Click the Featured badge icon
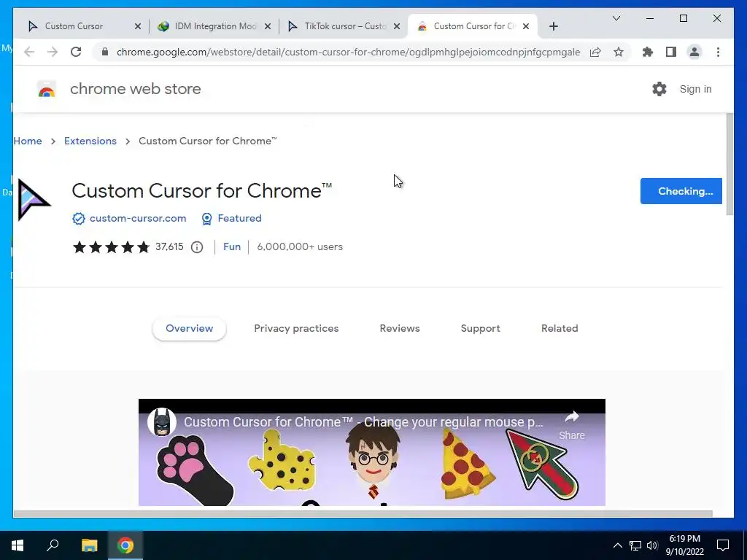Screen dimensions: 747x560 pos(206,219)
